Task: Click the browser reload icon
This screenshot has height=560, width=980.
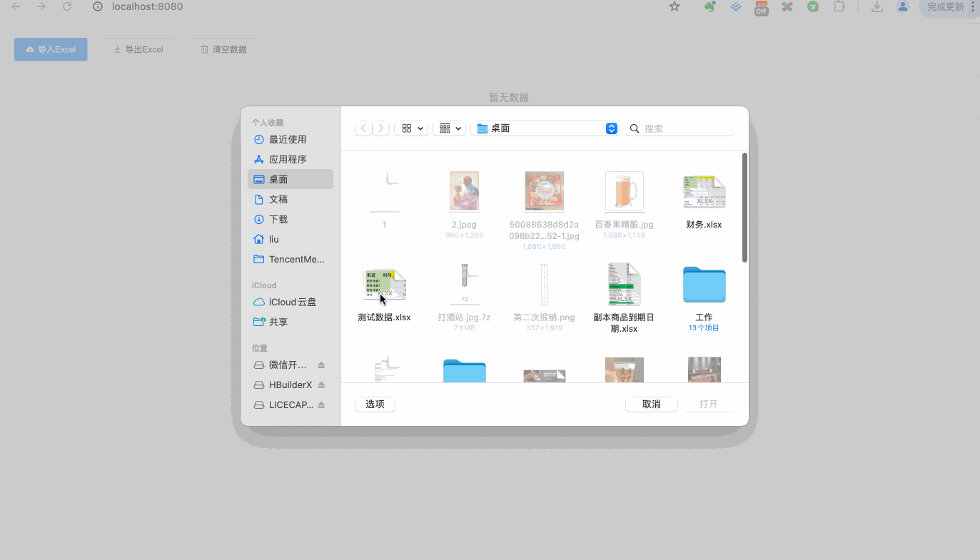Action: pyautogui.click(x=67, y=6)
